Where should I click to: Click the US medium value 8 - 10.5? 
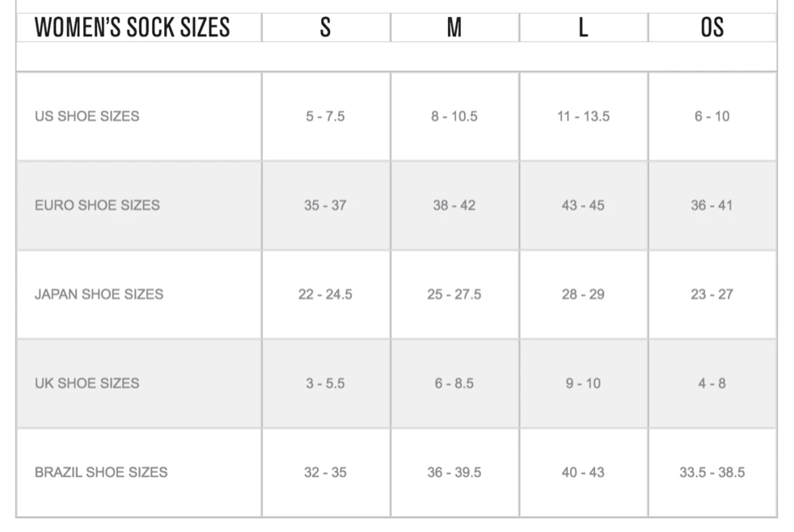pyautogui.click(x=454, y=116)
